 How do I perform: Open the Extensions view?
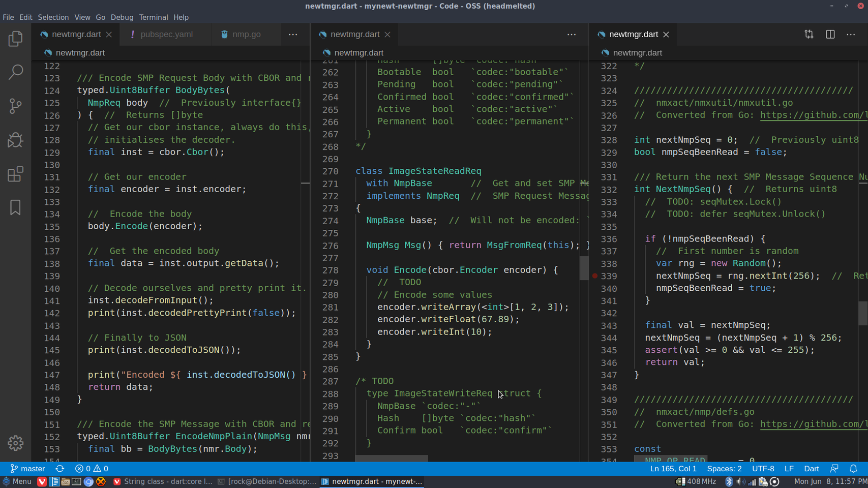[15, 174]
